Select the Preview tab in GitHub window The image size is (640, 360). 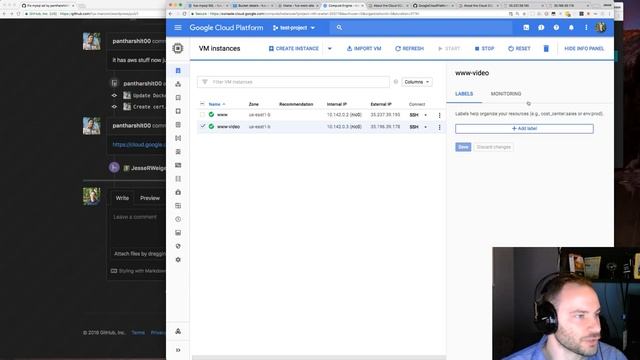(x=150, y=198)
